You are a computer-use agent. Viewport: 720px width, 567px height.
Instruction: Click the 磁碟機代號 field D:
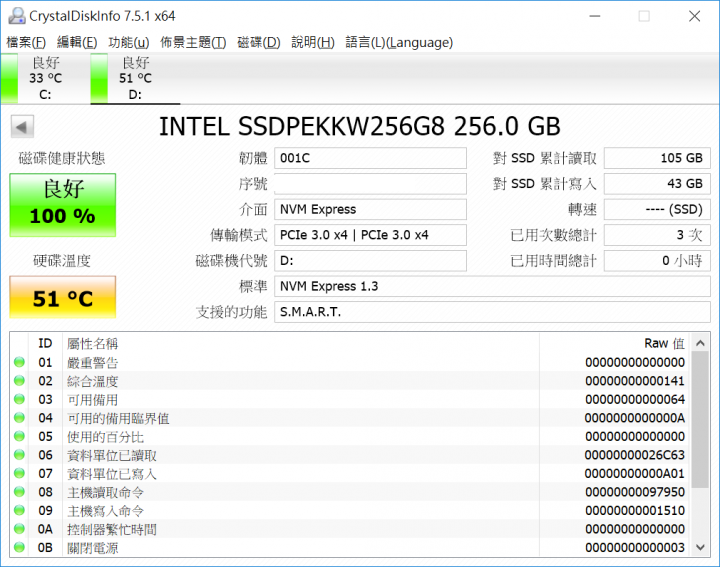(370, 261)
